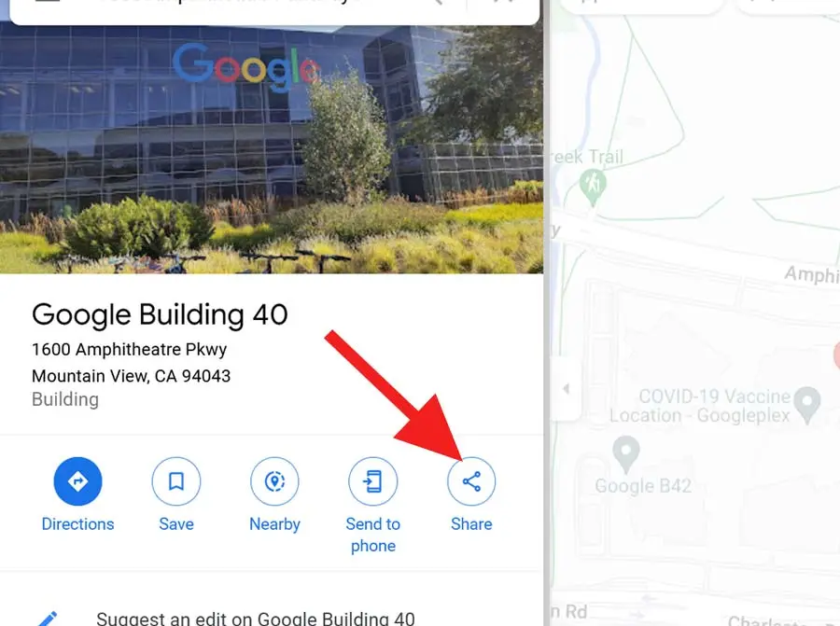Click the pencil icon beside Suggest an edit

point(47,619)
